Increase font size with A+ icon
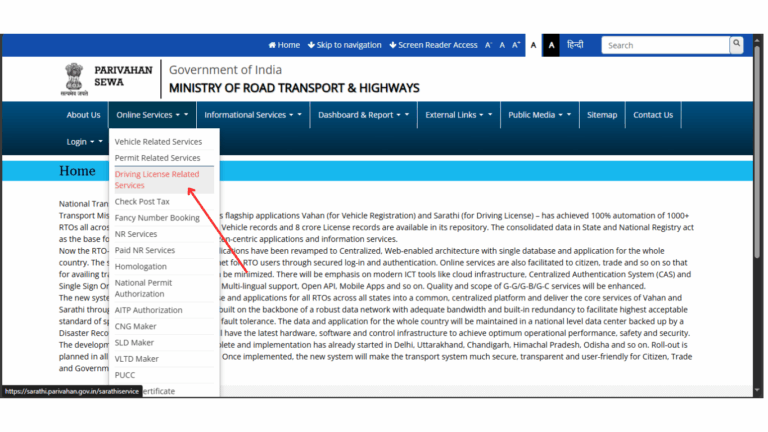The image size is (768, 432). (516, 45)
